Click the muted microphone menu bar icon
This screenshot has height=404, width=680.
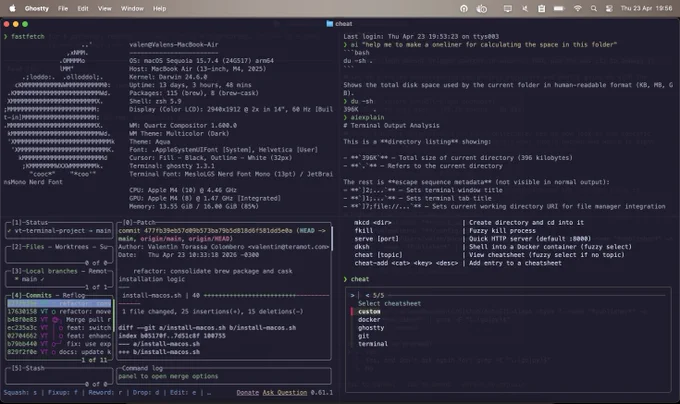(x=525, y=8)
